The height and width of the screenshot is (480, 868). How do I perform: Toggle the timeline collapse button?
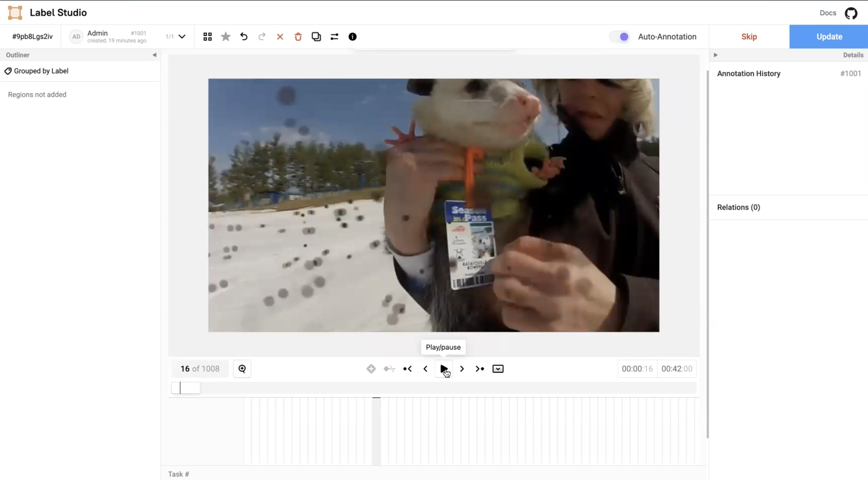pos(498,369)
